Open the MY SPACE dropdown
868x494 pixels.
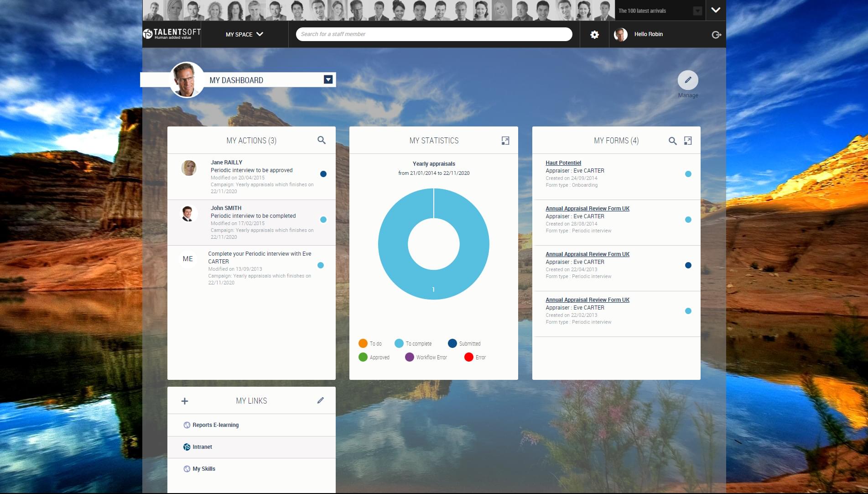[x=244, y=34]
